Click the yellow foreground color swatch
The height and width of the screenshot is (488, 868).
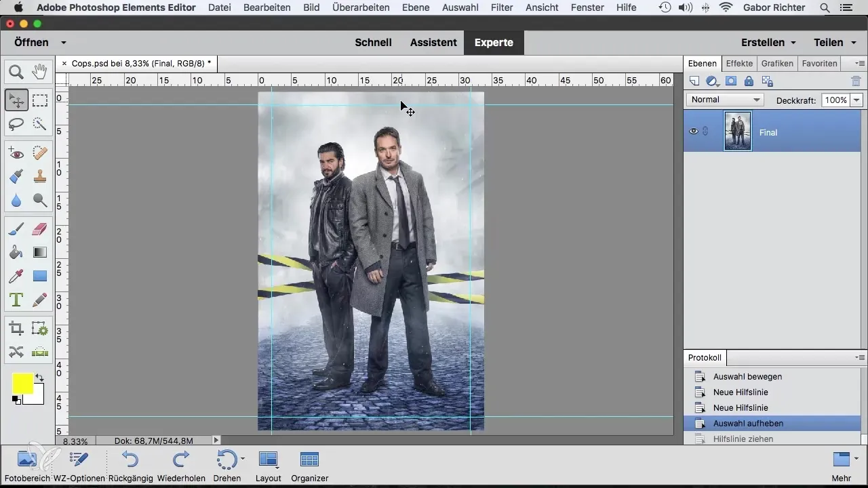[21, 382]
